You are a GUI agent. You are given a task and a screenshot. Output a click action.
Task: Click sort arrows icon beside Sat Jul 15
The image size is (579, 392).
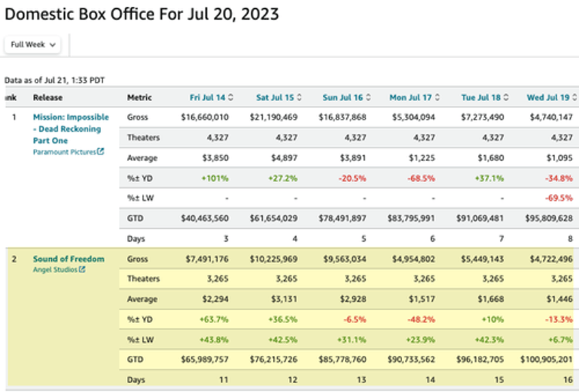(299, 98)
